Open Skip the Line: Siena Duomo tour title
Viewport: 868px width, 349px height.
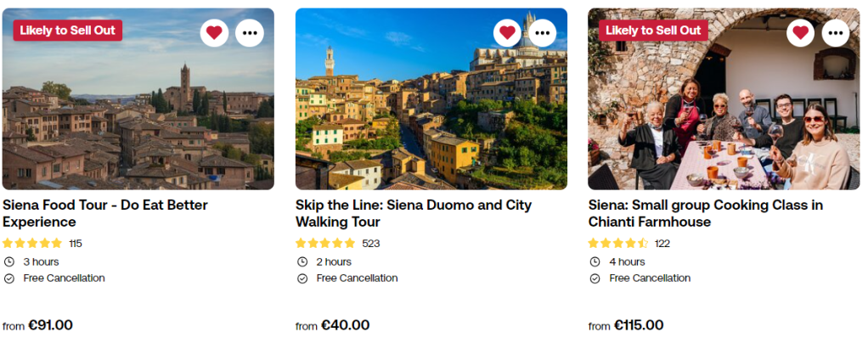[x=413, y=213]
